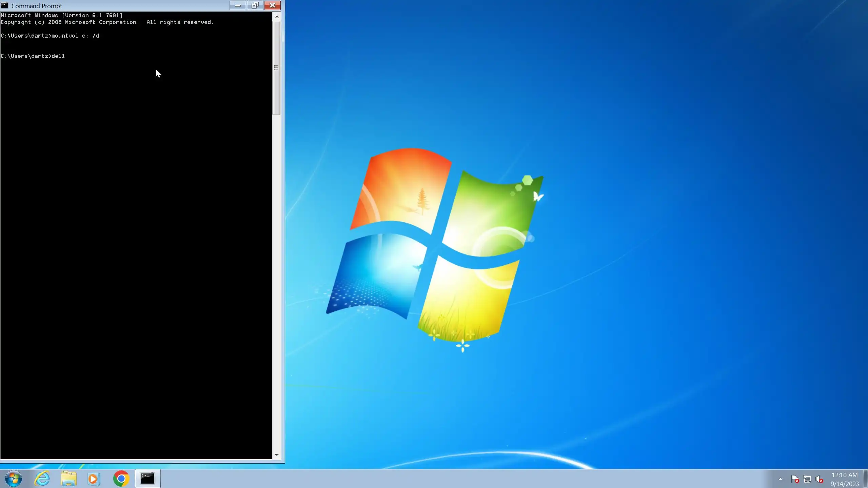The image size is (868, 488).
Task: Click the Command Prompt title text
Action: point(37,6)
